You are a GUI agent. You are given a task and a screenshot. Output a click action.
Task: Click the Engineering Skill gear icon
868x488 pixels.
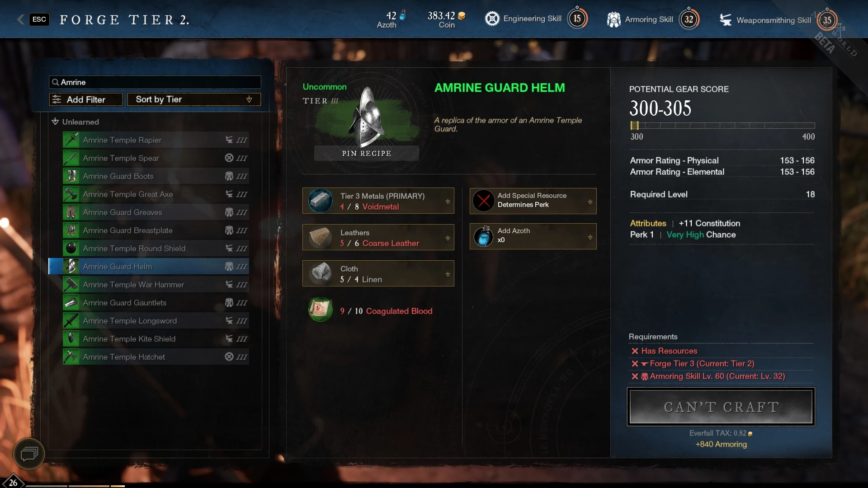[x=492, y=19]
